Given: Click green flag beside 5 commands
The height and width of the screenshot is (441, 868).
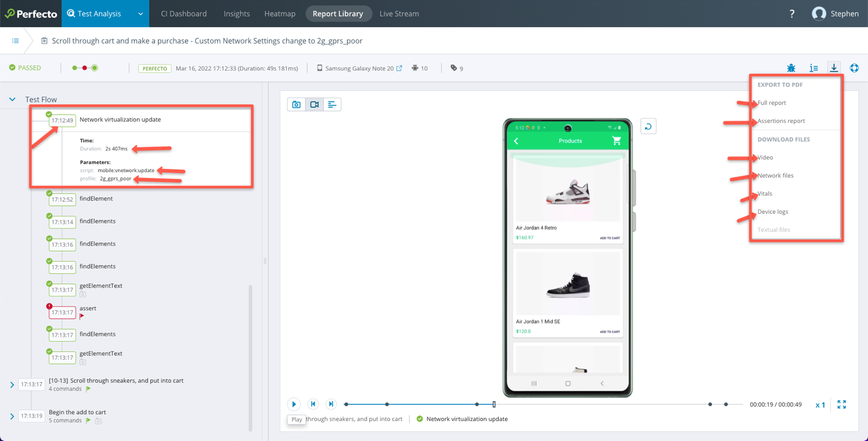Looking at the screenshot, I should [88, 420].
